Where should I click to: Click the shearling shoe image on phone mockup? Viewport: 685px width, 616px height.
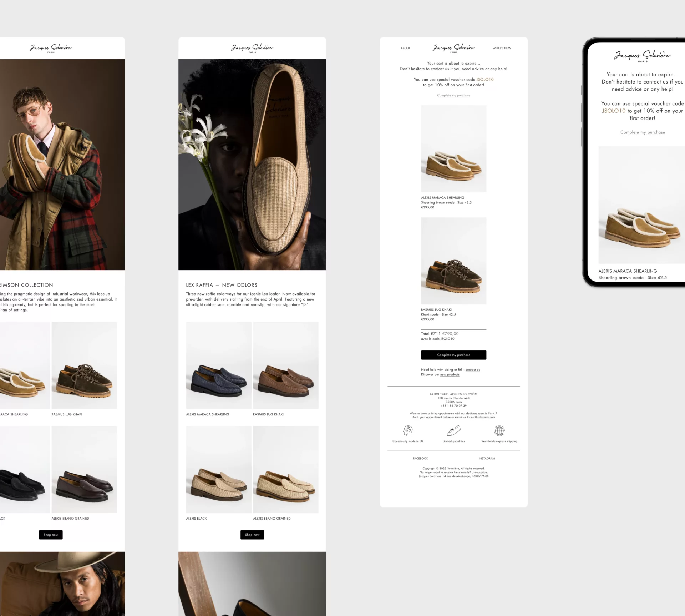coord(642,205)
